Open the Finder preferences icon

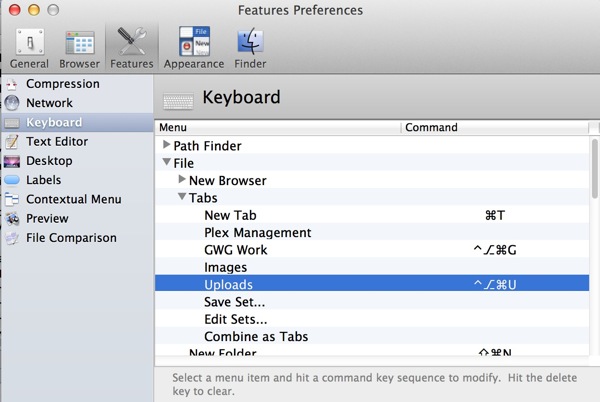250,48
